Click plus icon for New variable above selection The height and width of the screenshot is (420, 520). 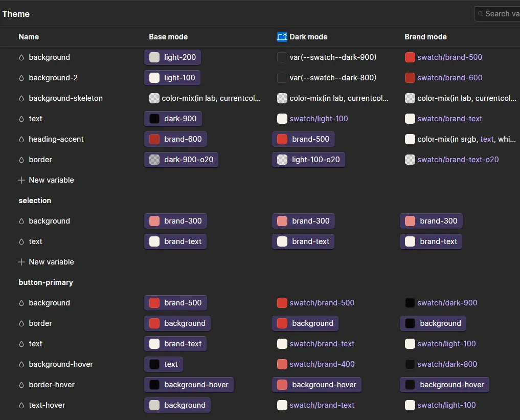[21, 180]
